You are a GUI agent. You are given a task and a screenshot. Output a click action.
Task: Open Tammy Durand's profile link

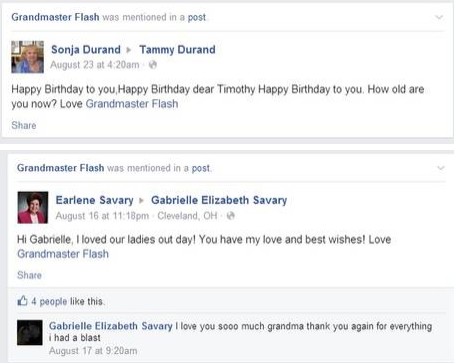[x=177, y=50]
